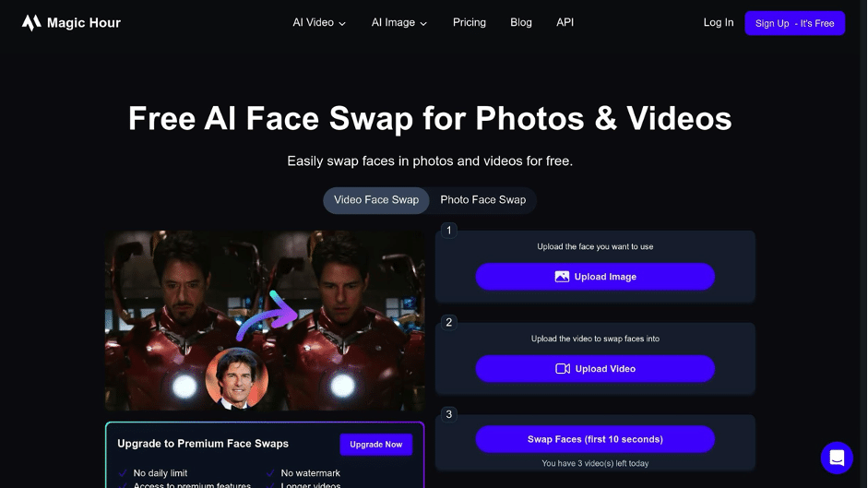Click the Log In link

(x=718, y=23)
